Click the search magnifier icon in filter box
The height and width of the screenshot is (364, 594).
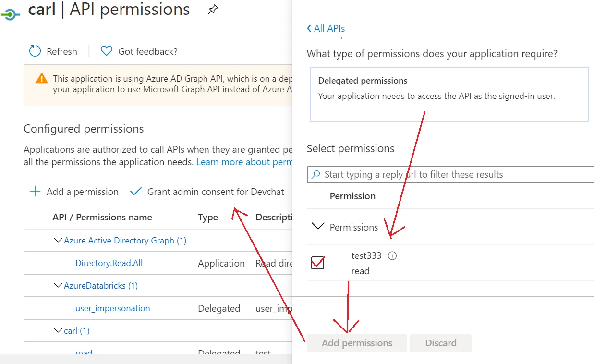point(316,175)
